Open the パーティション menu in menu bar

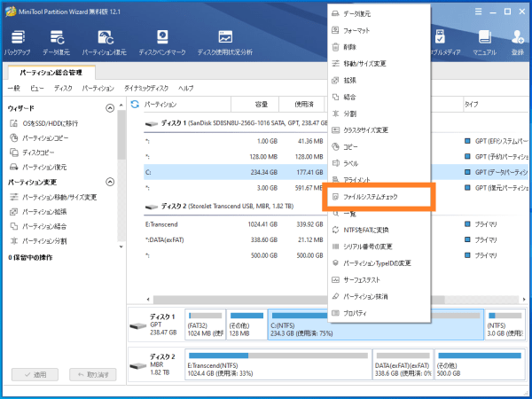(x=98, y=88)
